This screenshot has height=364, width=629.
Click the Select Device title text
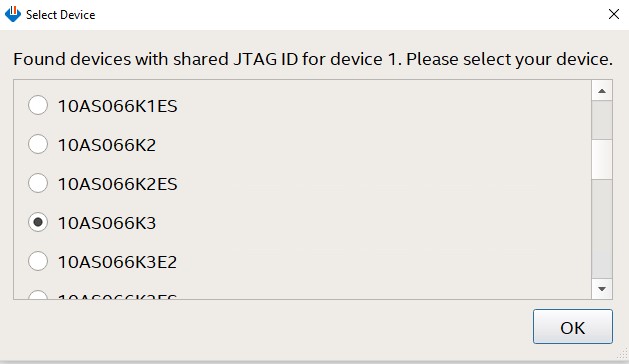pyautogui.click(x=61, y=15)
